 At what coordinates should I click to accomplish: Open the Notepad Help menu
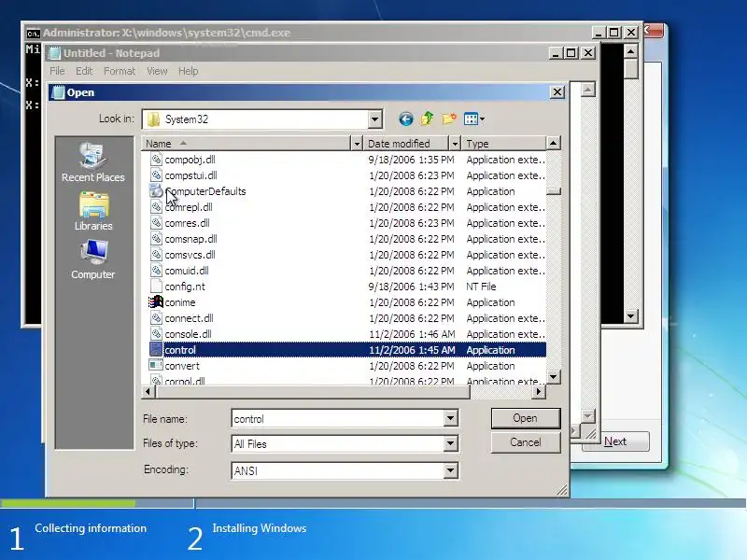(189, 71)
